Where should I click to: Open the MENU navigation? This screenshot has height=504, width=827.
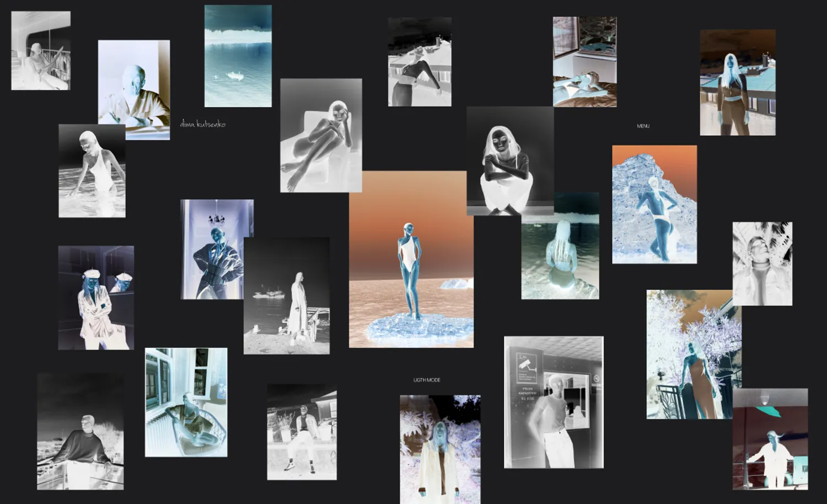[x=643, y=126]
